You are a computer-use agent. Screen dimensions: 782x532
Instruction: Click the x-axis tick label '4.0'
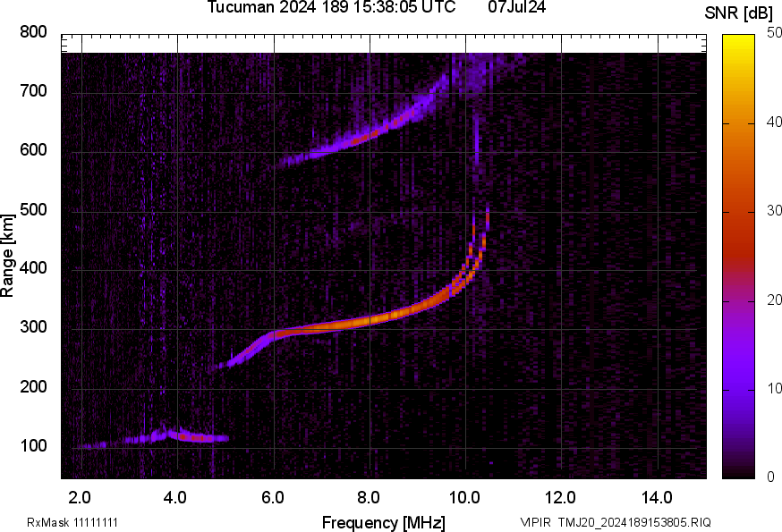coord(175,497)
